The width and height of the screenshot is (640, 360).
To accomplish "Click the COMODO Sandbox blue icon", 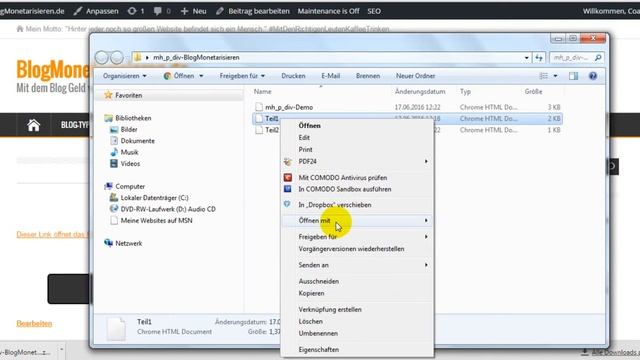I will 288,189.
